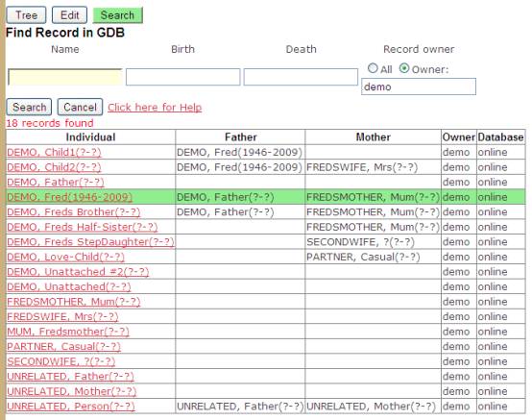Open the Click here for Help link
The width and height of the screenshot is (532, 420).
(155, 108)
